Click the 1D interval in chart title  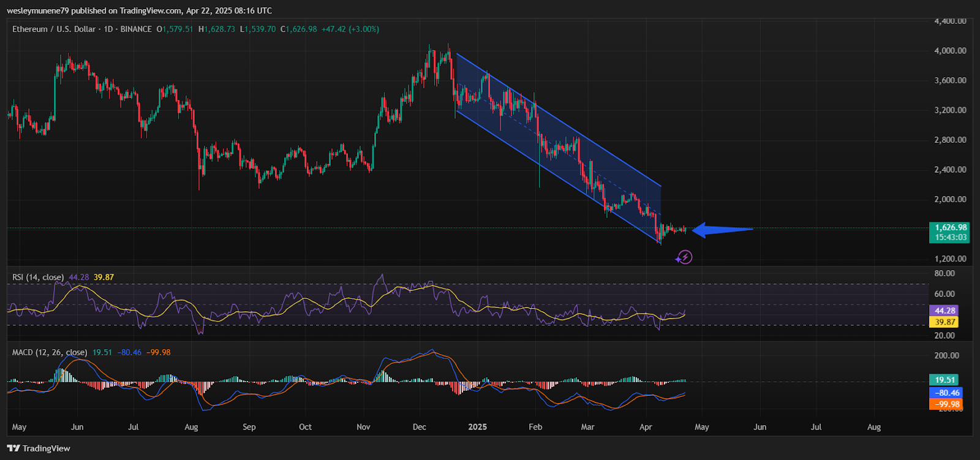coord(108,29)
